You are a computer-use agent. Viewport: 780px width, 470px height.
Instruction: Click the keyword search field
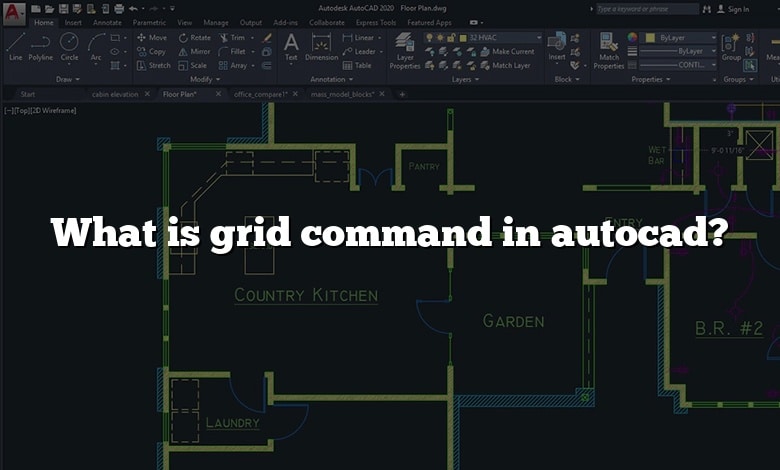(647, 9)
